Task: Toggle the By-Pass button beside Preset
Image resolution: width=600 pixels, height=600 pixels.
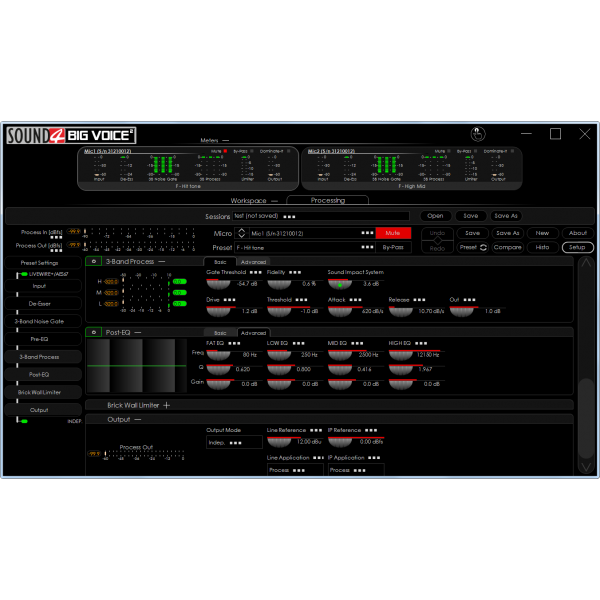Action: tap(393, 248)
